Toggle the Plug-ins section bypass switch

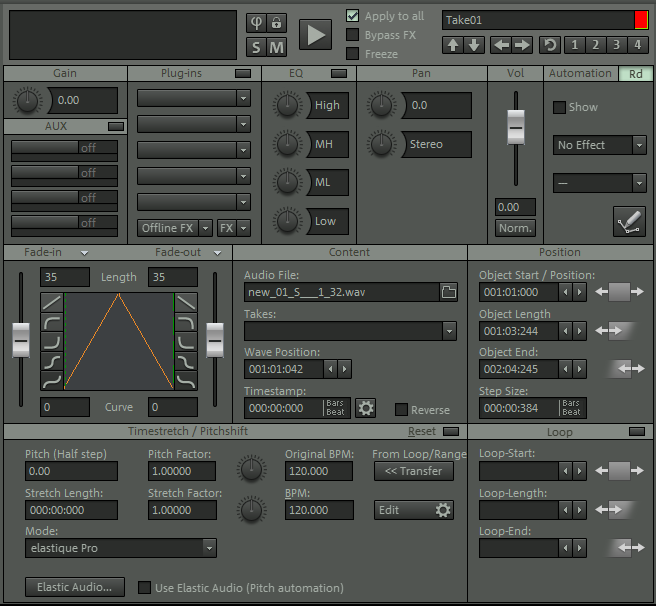[x=243, y=74]
